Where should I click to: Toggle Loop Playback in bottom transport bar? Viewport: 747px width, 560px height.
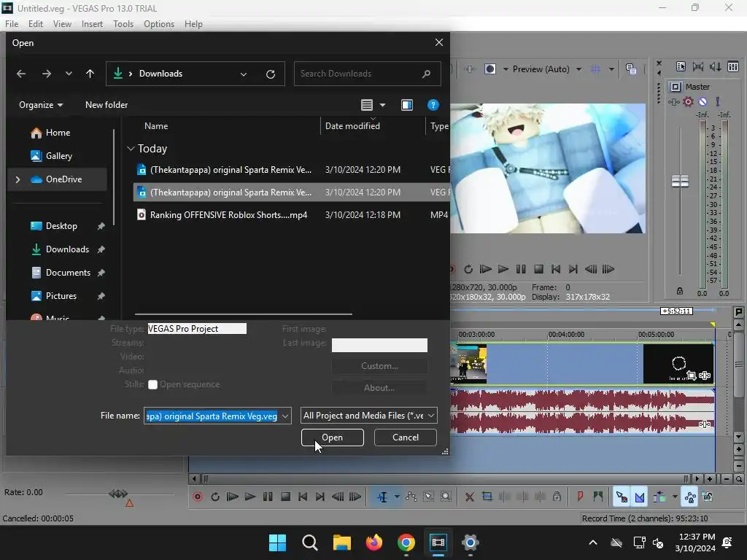[x=215, y=497]
